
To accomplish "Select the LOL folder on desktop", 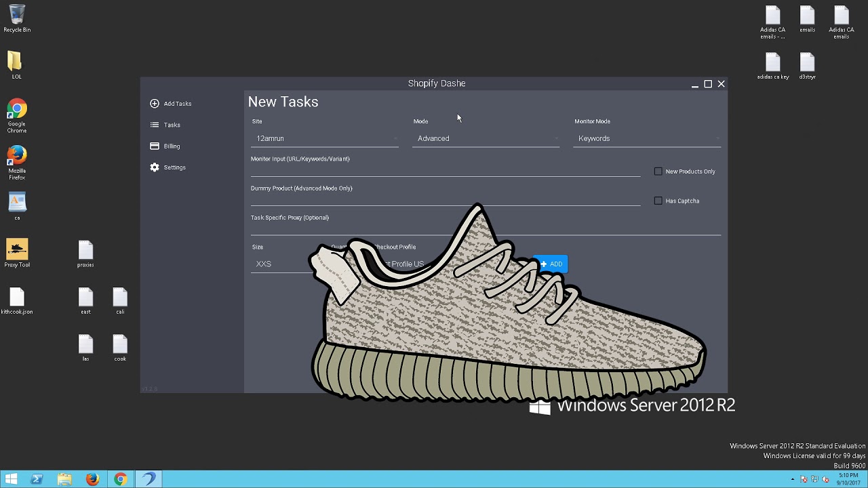I will coord(16,65).
